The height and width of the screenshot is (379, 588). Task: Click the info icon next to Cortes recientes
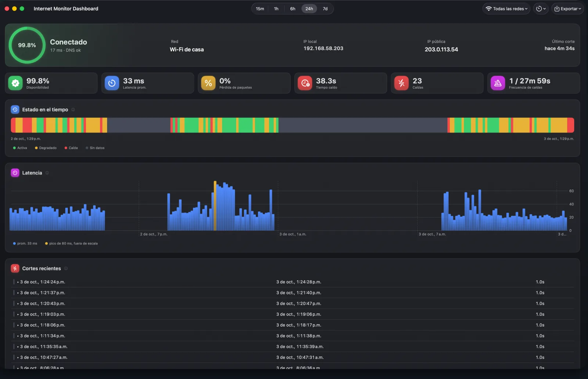click(x=66, y=268)
